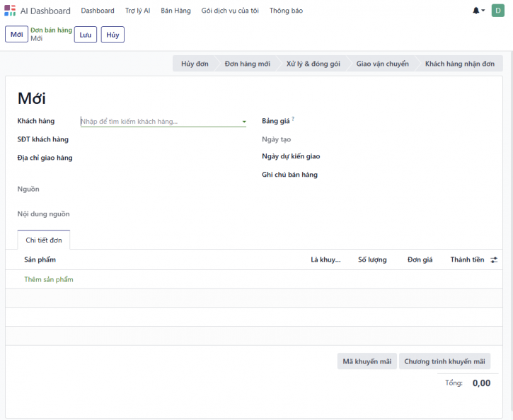Click the Mới new record button
Screen dimensions: 513x420
pyautogui.click(x=16, y=34)
